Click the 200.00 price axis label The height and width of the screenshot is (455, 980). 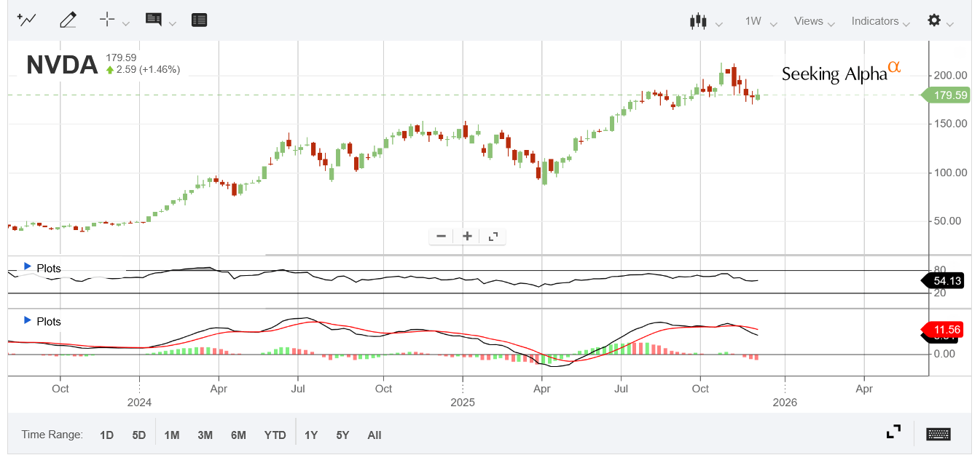[x=950, y=75]
